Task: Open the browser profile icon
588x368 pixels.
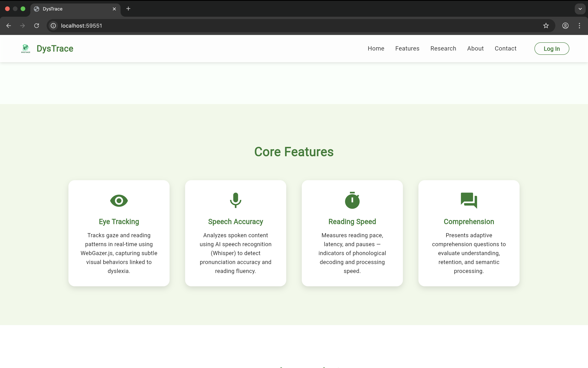Action: [x=565, y=26]
